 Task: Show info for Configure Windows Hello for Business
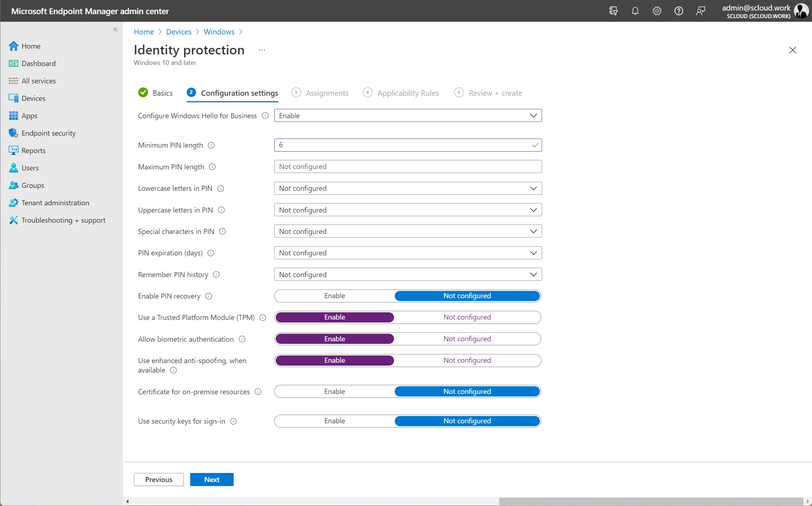click(x=265, y=116)
